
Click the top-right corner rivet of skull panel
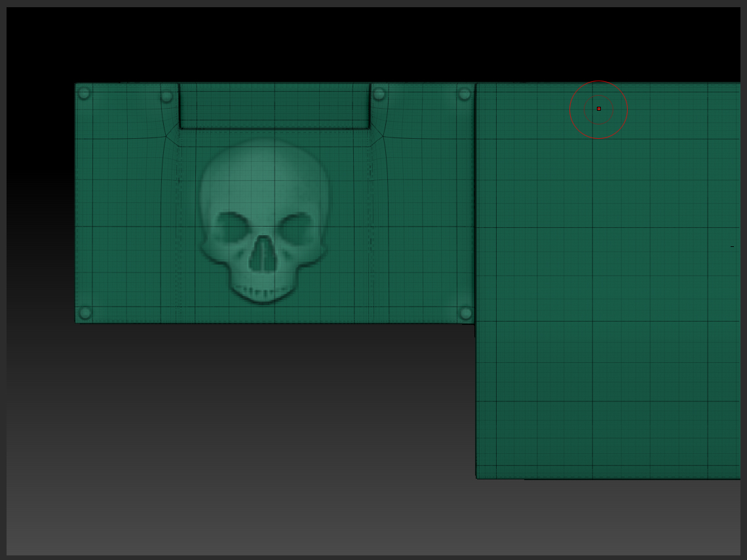[465, 94]
